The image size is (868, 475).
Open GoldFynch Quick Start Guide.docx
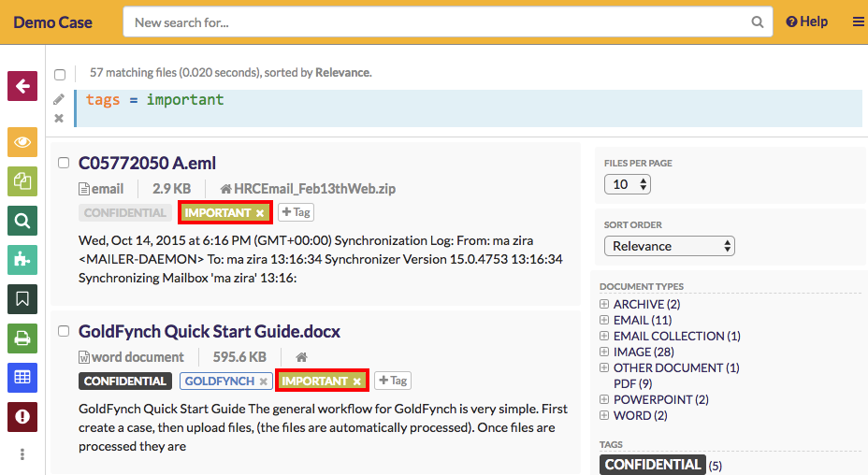pos(210,331)
